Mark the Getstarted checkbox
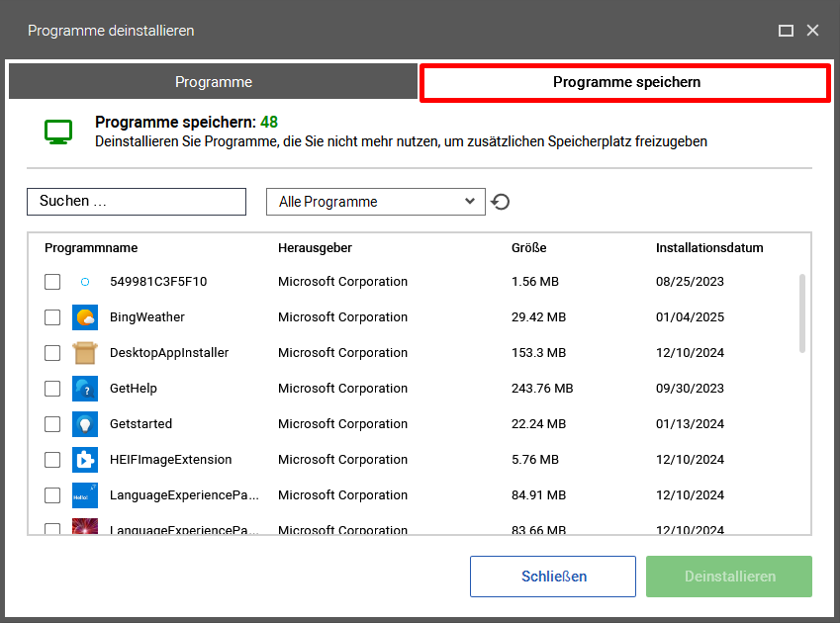 pyautogui.click(x=52, y=424)
